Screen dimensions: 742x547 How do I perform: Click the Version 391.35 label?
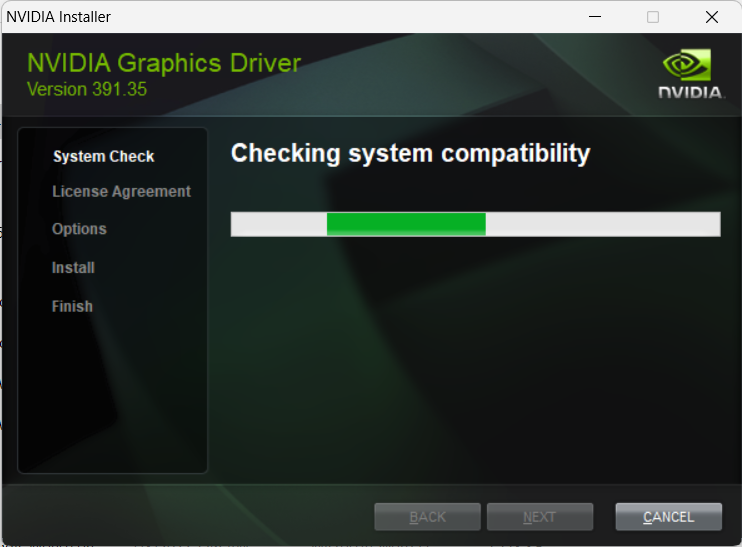pos(87,89)
